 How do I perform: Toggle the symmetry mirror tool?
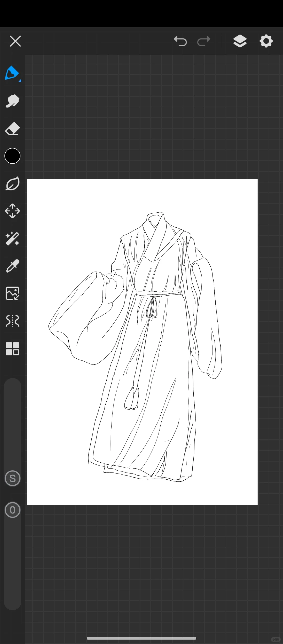(12, 321)
